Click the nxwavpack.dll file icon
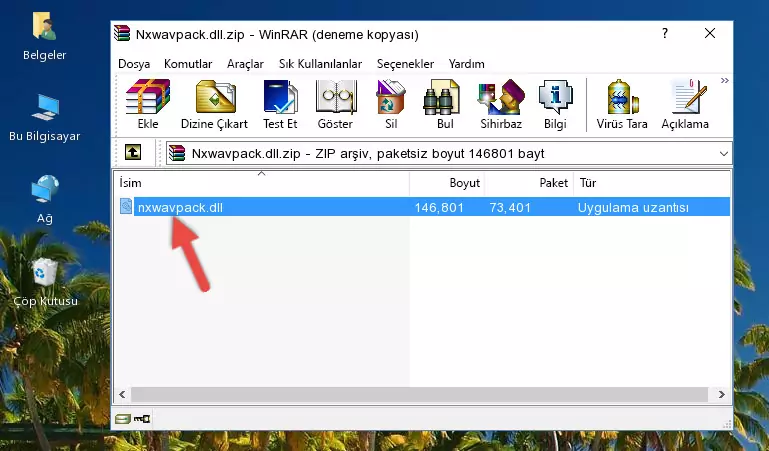 click(x=126, y=206)
